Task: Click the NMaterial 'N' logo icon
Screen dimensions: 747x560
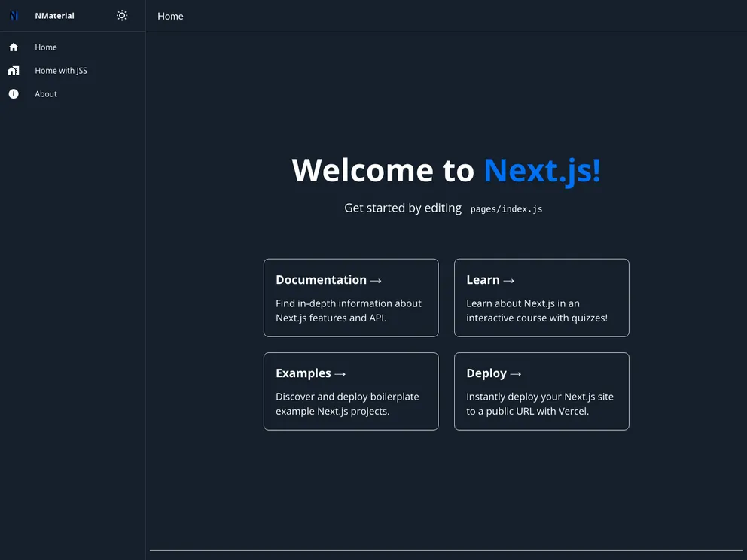Action: (x=14, y=16)
